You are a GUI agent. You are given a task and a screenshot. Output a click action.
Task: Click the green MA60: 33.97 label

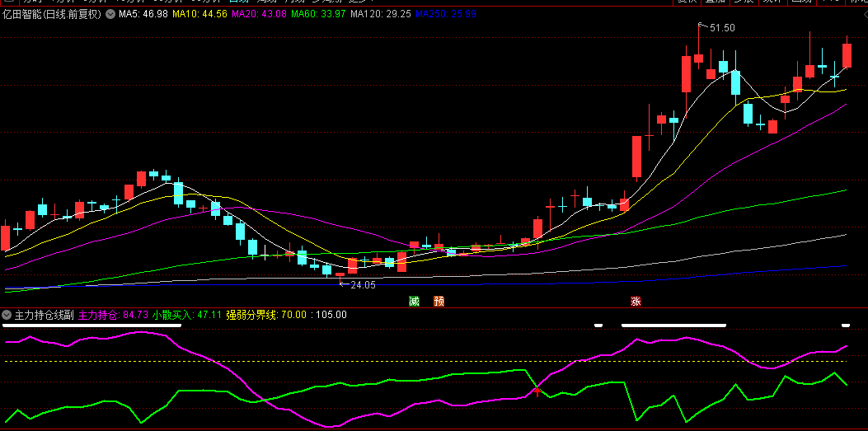(x=319, y=14)
